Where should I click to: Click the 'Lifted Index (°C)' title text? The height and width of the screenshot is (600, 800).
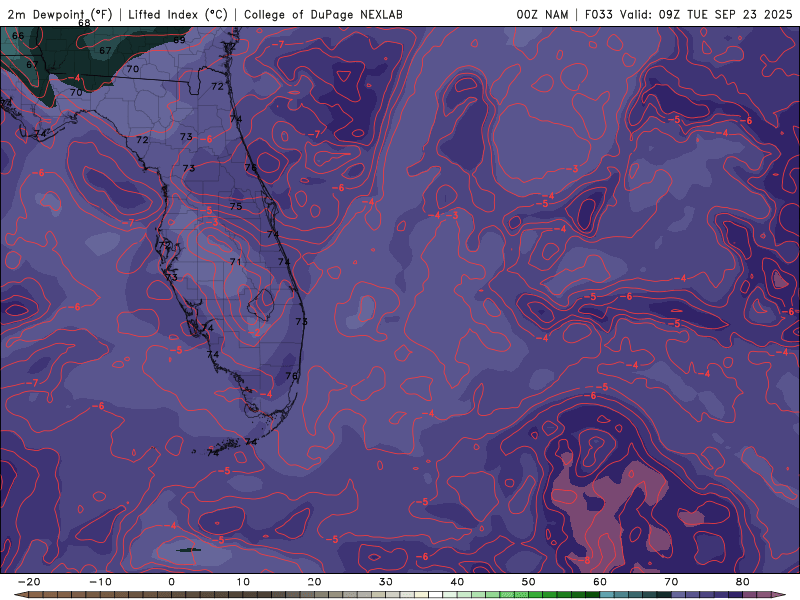click(178, 14)
